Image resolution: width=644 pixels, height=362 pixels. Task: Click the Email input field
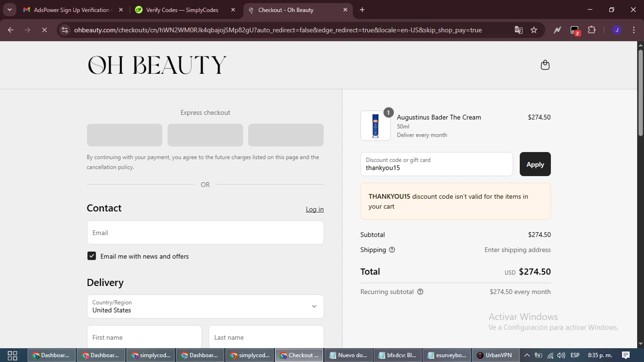coord(205,233)
